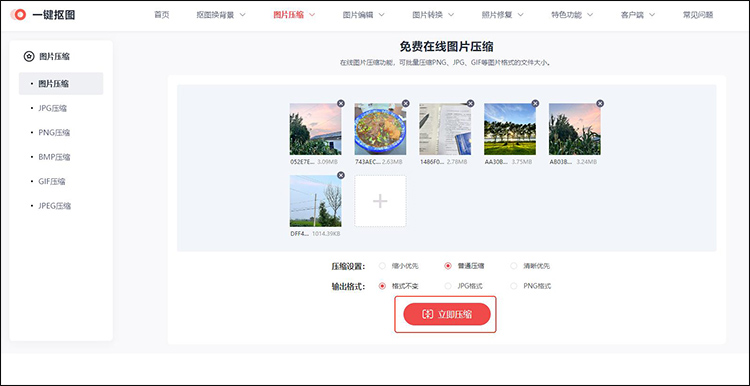750x386 pixels.
Task: Remove the 743AEC food image via X
Action: (406, 103)
